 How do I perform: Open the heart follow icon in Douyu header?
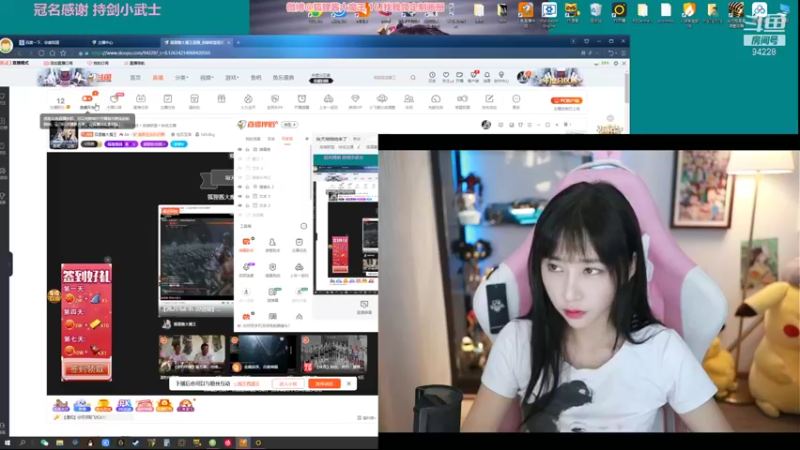click(446, 76)
